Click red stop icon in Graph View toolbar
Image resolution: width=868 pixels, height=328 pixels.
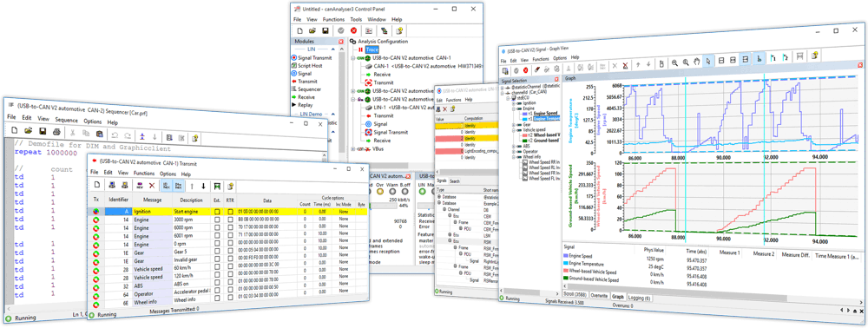[x=525, y=70]
